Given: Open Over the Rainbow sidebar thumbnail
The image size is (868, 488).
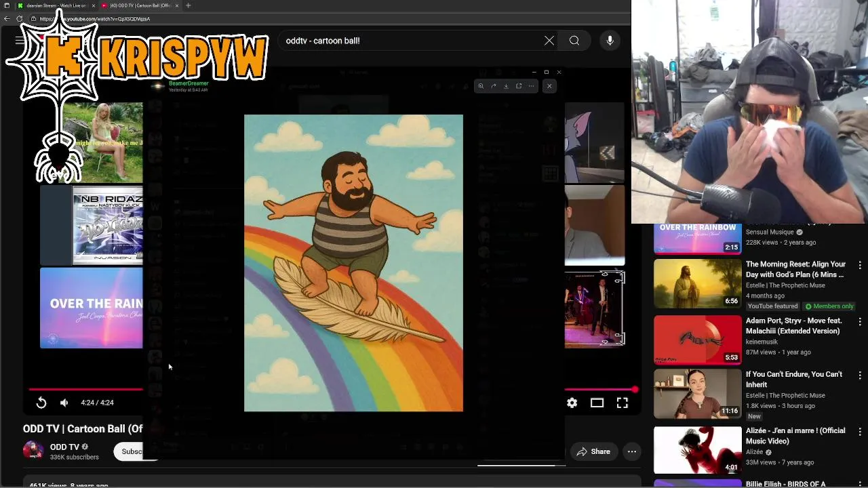Looking at the screenshot, I should pos(698,238).
